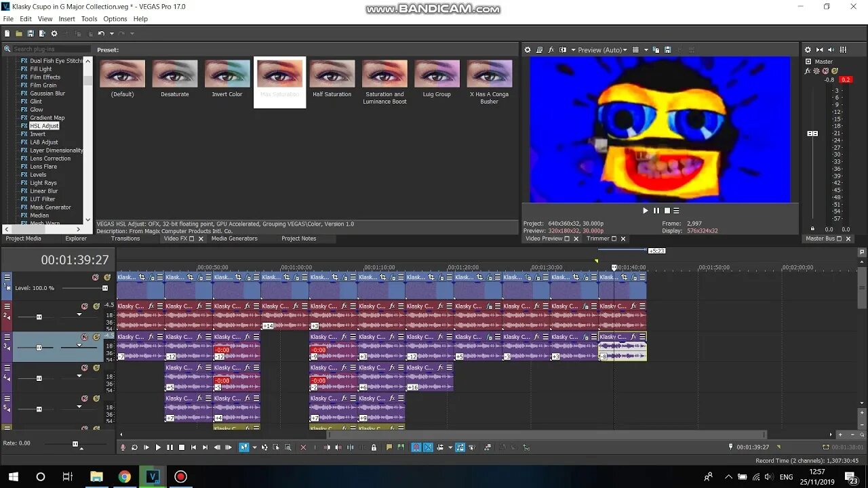868x488 pixels.
Task: Switch to Media Generators tab
Action: 234,239
